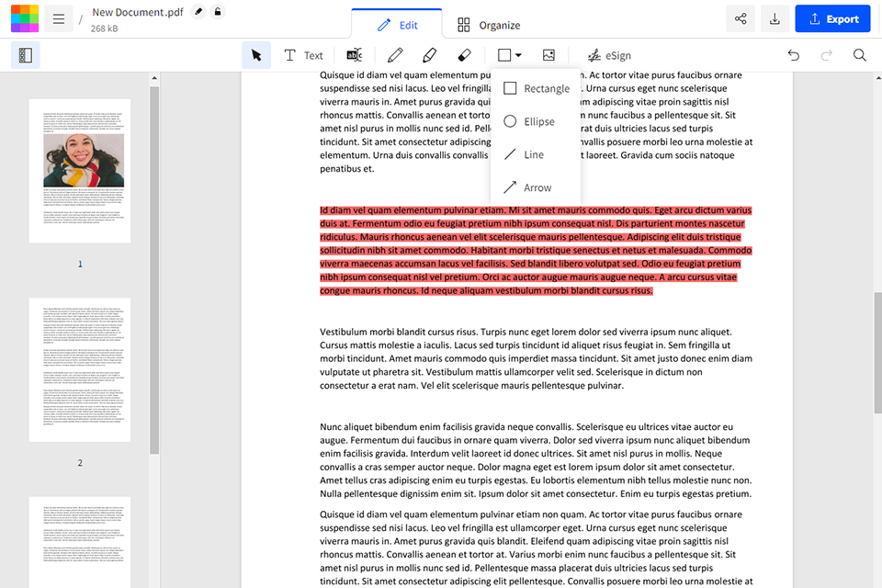This screenshot has width=882, height=588.
Task: Click the share icon
Action: (741, 19)
